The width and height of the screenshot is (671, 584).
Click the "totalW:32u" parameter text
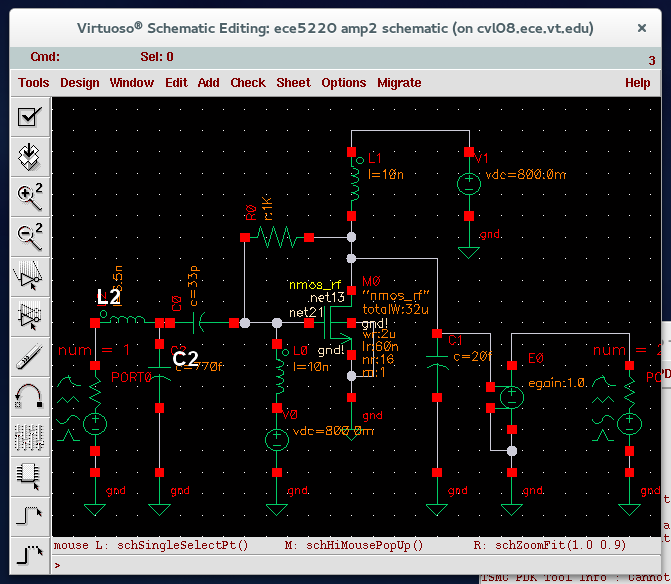(x=395, y=309)
